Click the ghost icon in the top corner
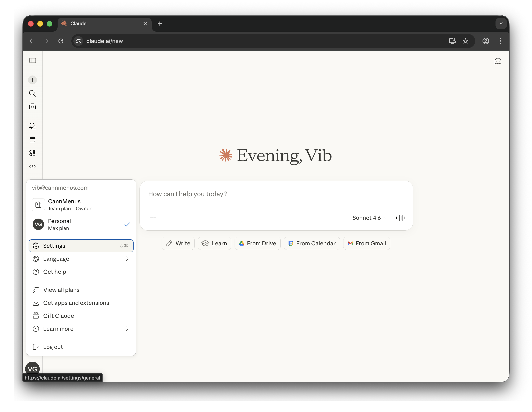The image size is (532, 412). coord(498,61)
